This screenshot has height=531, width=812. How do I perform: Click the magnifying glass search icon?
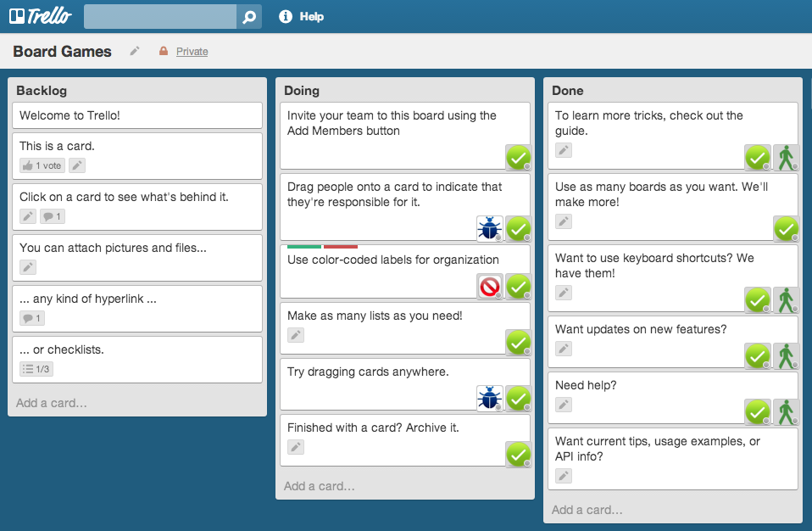click(248, 15)
